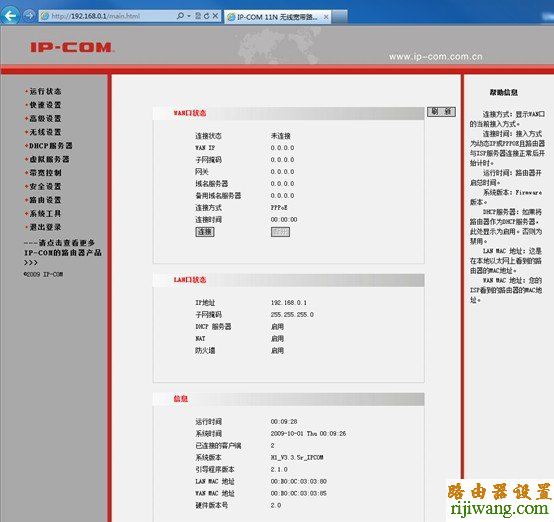
Task: Click the 连接时间 value 00:00:00
Action: click(284, 220)
